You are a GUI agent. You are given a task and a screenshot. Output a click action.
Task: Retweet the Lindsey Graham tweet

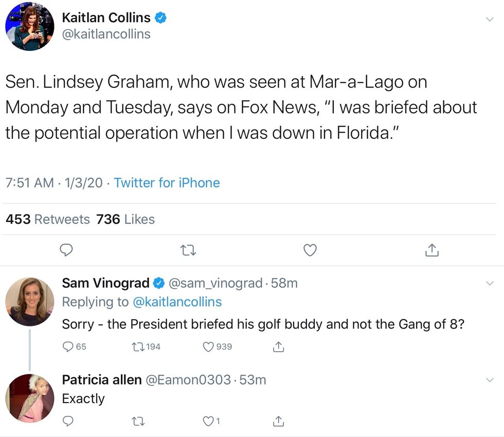pos(189,250)
